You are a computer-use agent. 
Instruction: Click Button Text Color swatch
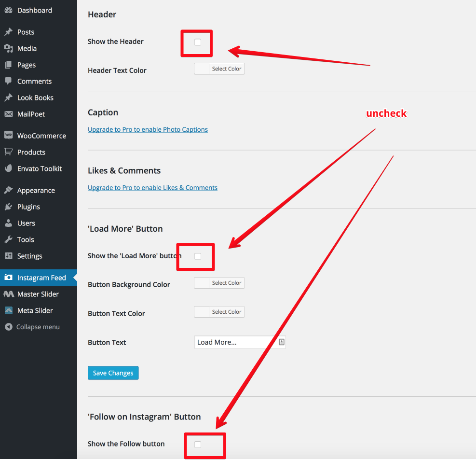click(x=202, y=312)
